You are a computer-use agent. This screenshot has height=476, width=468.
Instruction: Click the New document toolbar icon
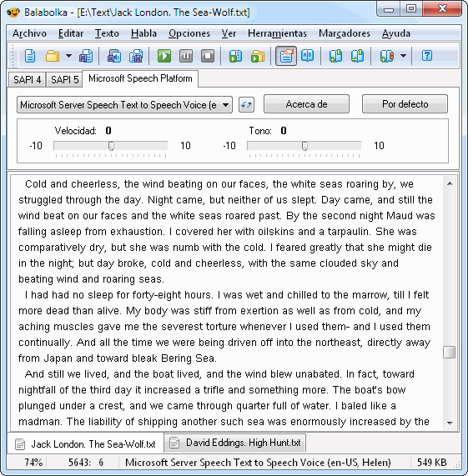pos(30,56)
